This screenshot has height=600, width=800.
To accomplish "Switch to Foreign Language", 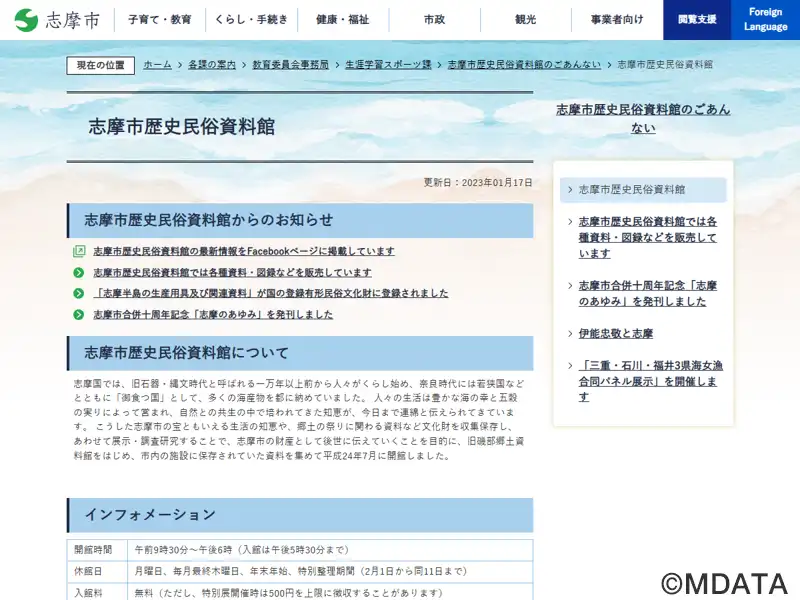I will click(765, 20).
